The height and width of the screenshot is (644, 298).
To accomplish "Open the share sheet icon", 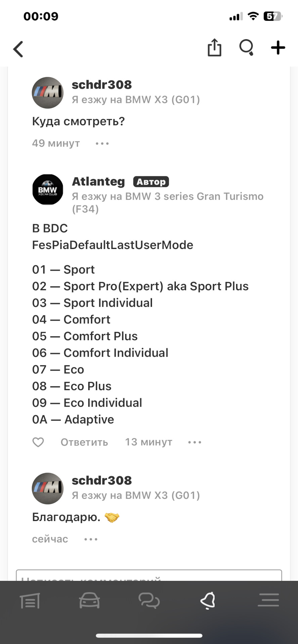I will click(214, 48).
